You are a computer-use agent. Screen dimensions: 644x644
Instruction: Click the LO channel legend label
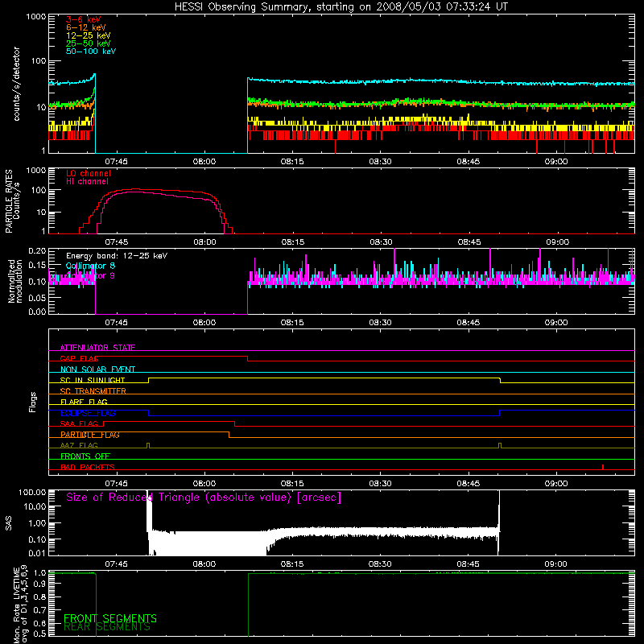89,173
